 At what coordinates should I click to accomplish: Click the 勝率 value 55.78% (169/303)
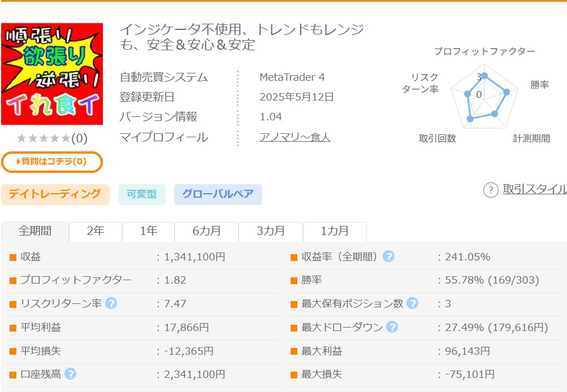pyautogui.click(x=492, y=280)
